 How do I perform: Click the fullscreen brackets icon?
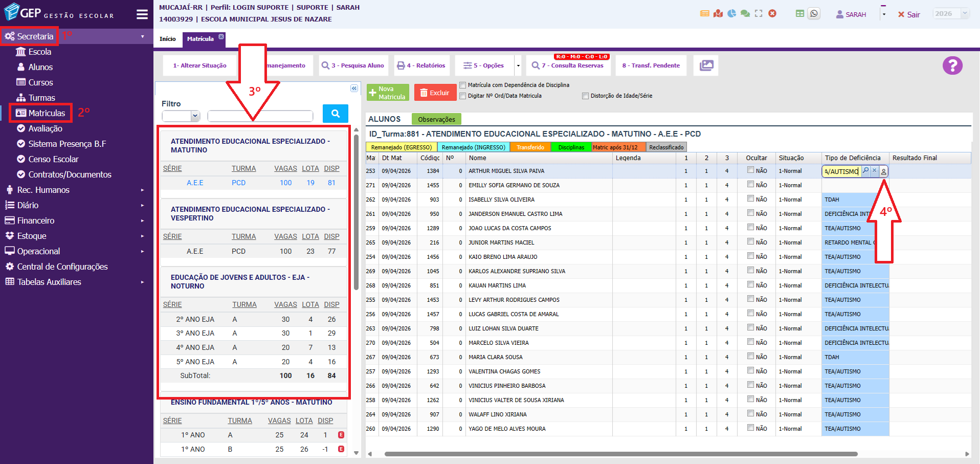tap(759, 14)
